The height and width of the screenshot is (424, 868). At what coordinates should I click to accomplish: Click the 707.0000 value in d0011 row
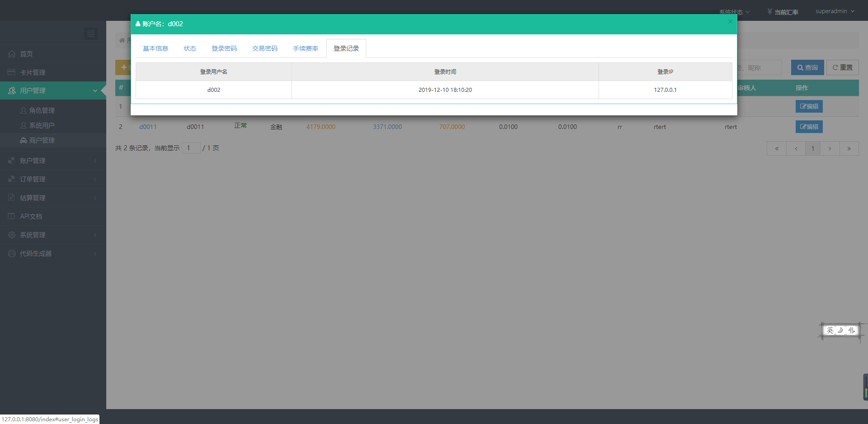(452, 127)
